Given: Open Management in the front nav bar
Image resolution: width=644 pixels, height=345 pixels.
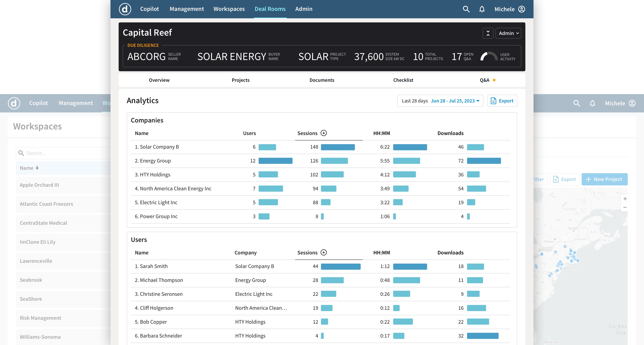Looking at the screenshot, I should [x=187, y=9].
